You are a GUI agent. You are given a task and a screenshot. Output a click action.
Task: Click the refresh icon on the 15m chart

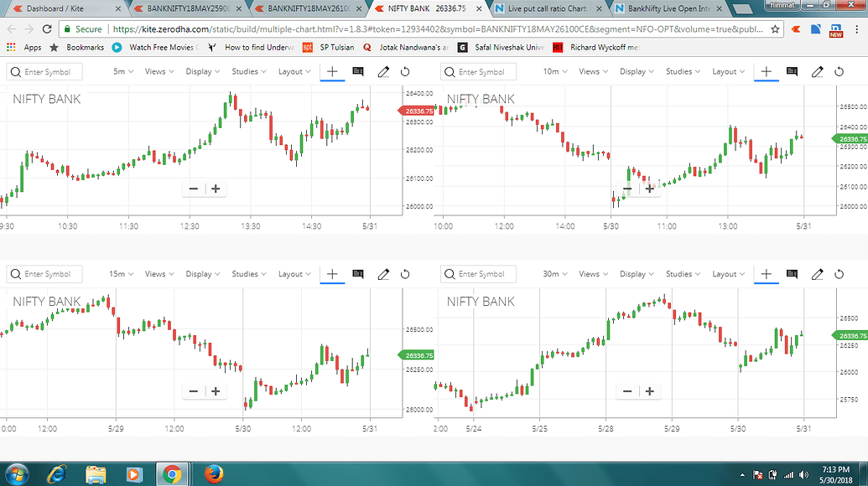pyautogui.click(x=404, y=274)
